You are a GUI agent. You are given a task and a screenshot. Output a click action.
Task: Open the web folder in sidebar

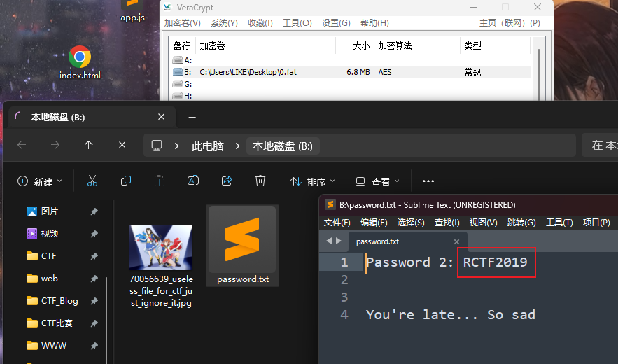click(x=42, y=279)
